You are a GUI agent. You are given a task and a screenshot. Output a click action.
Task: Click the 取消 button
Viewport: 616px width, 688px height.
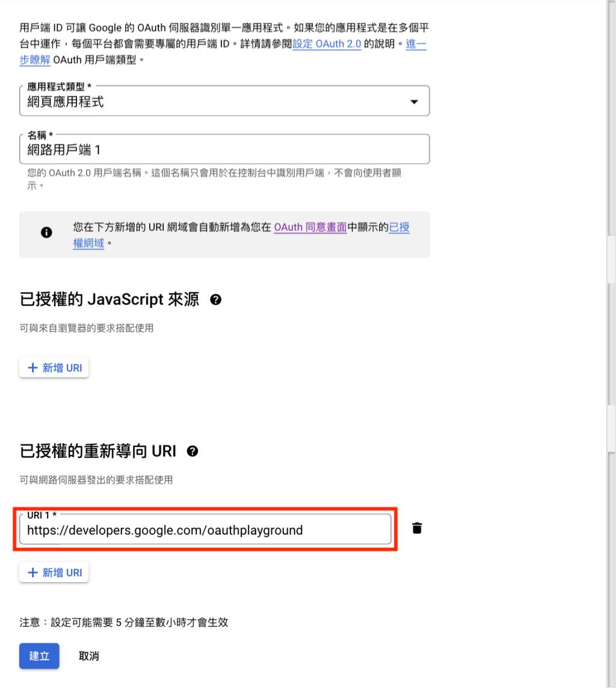tap(88, 656)
